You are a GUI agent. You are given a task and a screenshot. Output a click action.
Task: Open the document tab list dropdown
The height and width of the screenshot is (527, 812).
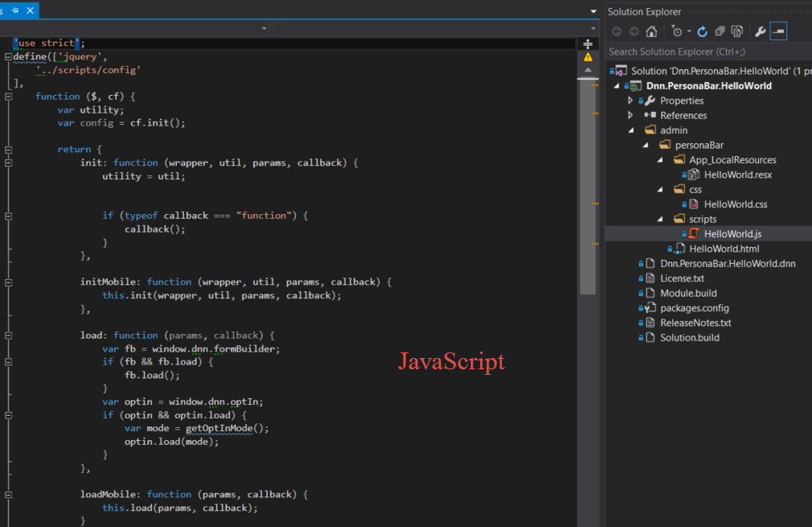593,11
